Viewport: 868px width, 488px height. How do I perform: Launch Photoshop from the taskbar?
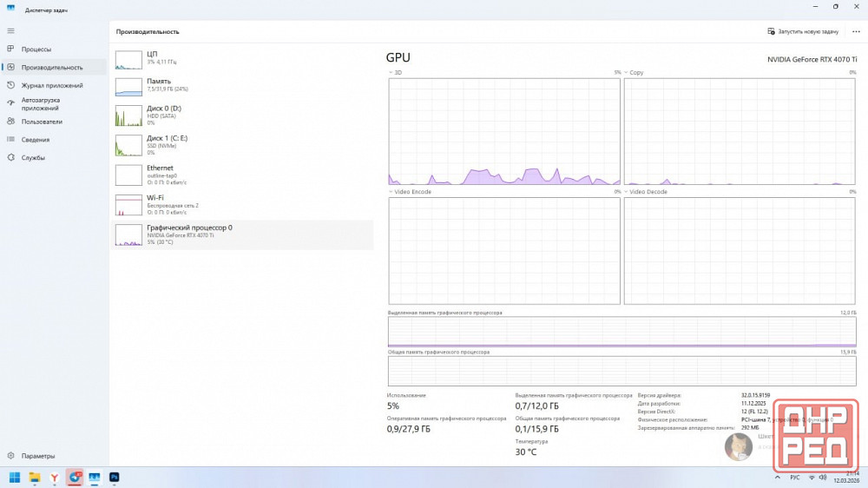tap(114, 477)
